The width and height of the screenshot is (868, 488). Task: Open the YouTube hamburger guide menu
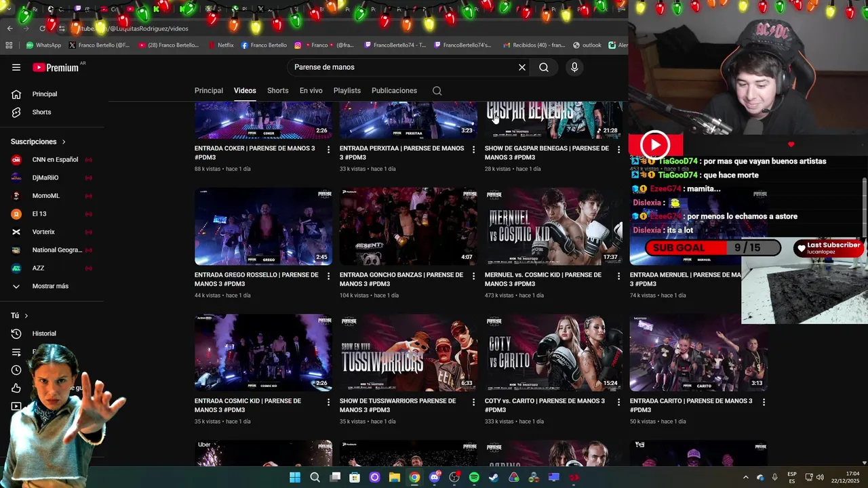click(x=16, y=67)
